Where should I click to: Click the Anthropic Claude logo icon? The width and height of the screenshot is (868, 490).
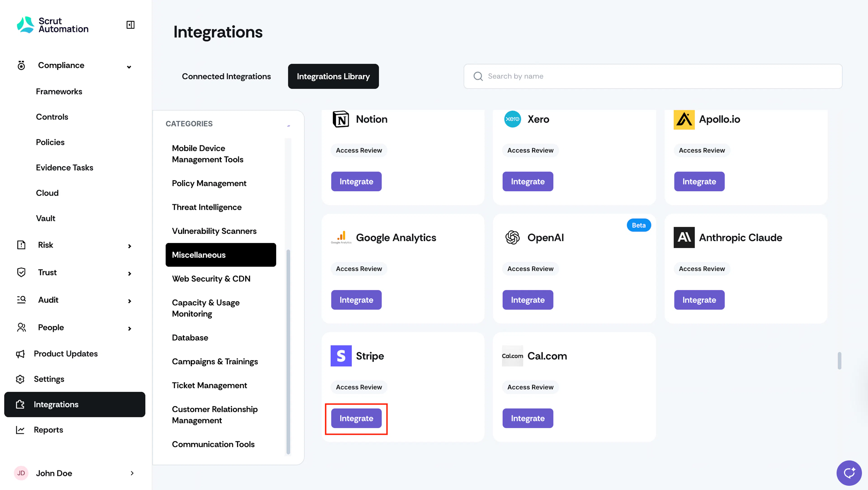coord(684,237)
